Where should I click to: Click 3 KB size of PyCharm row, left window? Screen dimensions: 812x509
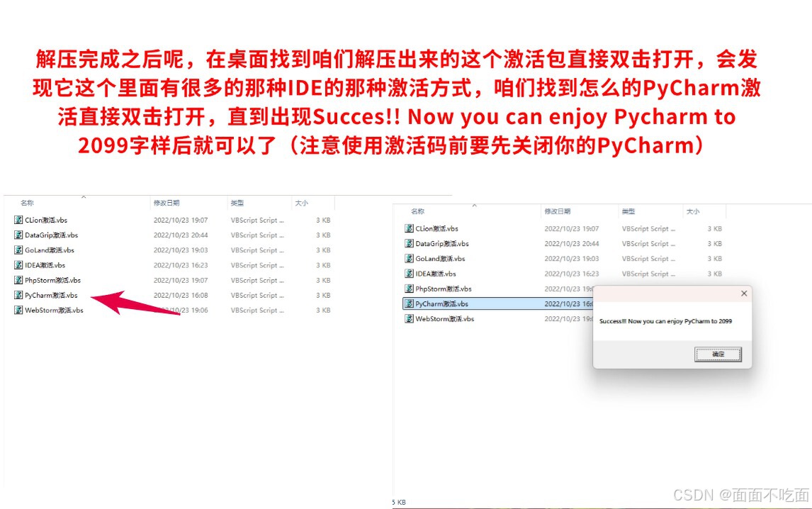323,295
